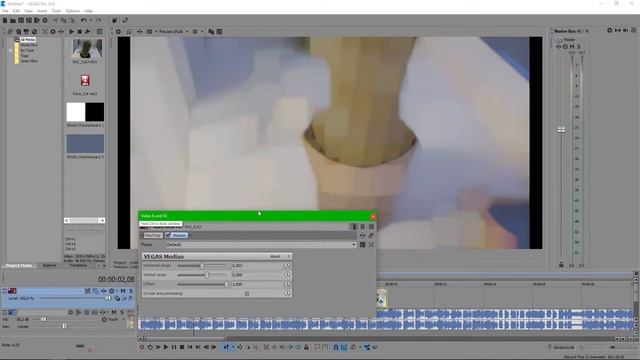Open the Preview (Full) quality dropdown
Viewport: 640px width, 360px height.
click(x=173, y=31)
